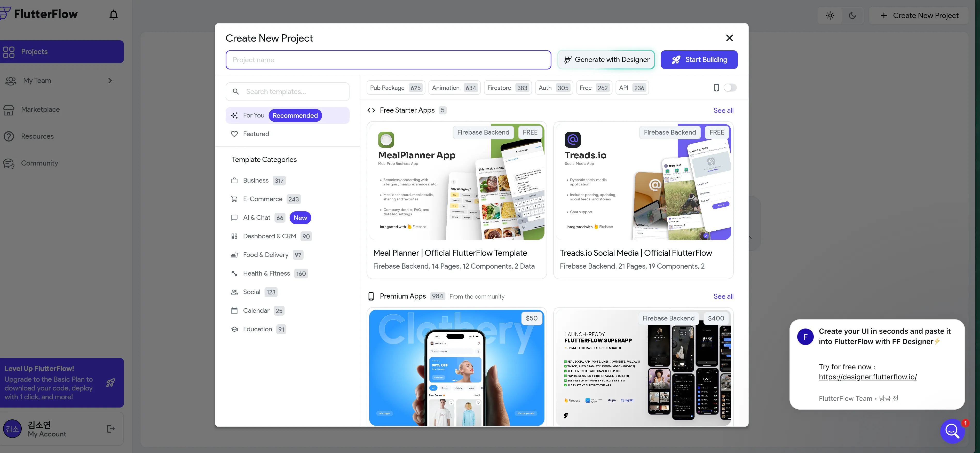Click Generate with Designer button
This screenshot has width=980, height=453.
coord(606,60)
